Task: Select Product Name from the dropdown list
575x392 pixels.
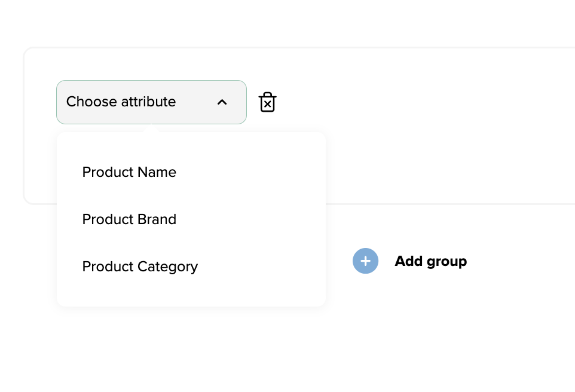Action: click(129, 172)
